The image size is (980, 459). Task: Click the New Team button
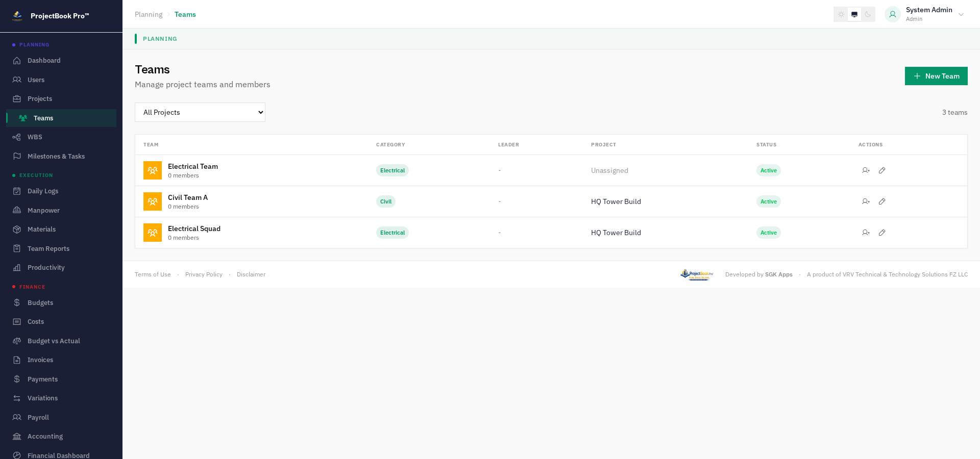pos(936,76)
